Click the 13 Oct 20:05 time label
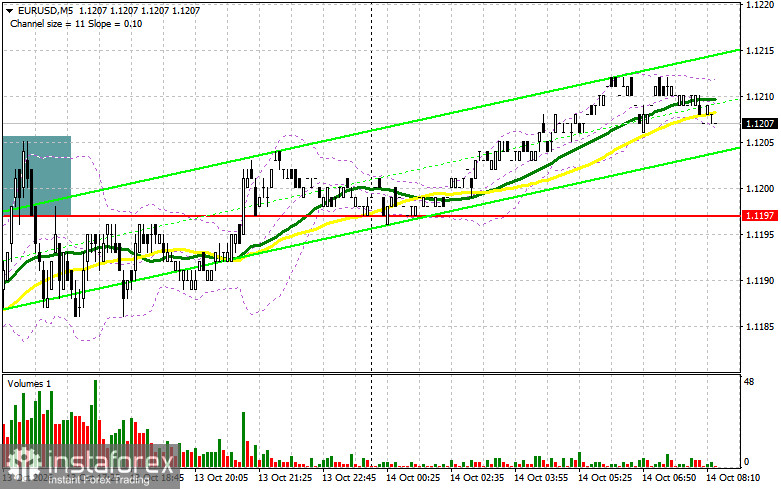The height and width of the screenshot is (489, 781). (221, 478)
